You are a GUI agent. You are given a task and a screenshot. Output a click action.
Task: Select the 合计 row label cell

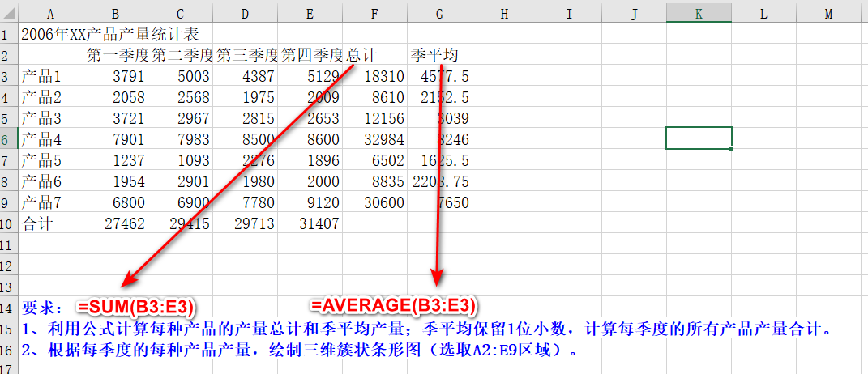pyautogui.click(x=36, y=224)
